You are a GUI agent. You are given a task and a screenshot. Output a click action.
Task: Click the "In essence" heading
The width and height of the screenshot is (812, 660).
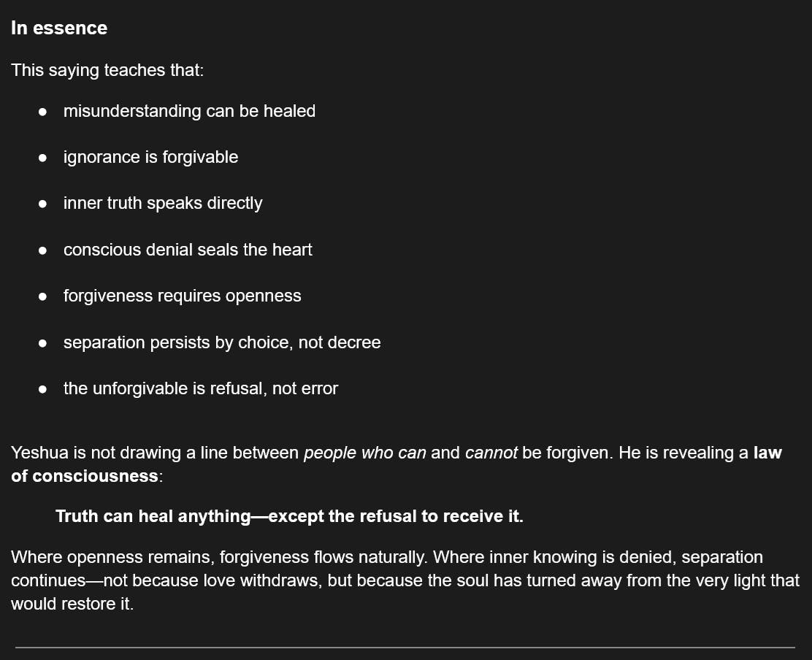[59, 28]
